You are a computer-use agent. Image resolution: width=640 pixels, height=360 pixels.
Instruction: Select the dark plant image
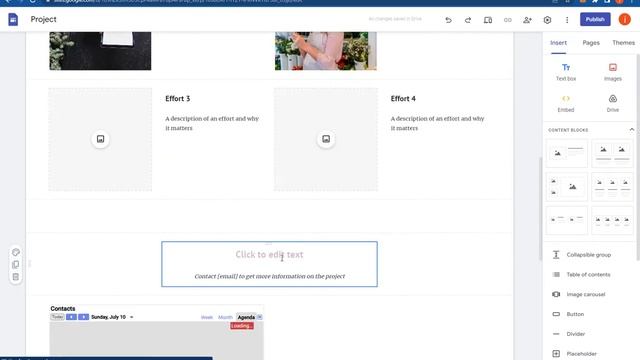pos(100,51)
